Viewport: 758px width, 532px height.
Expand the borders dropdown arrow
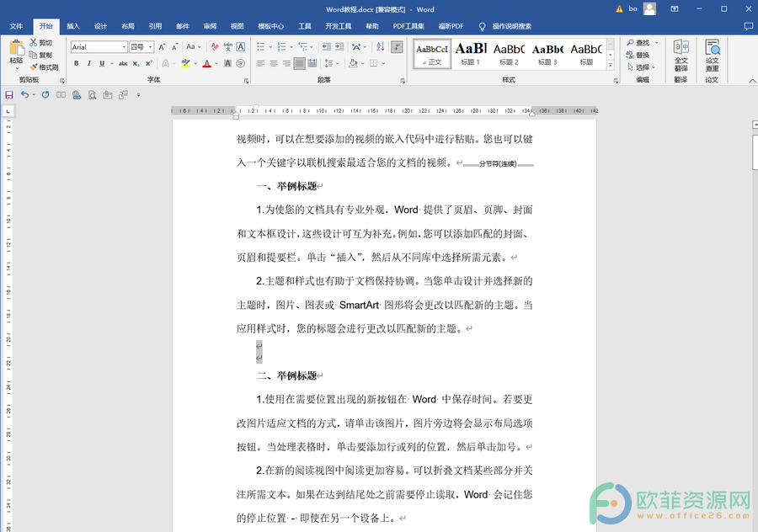pos(383,63)
